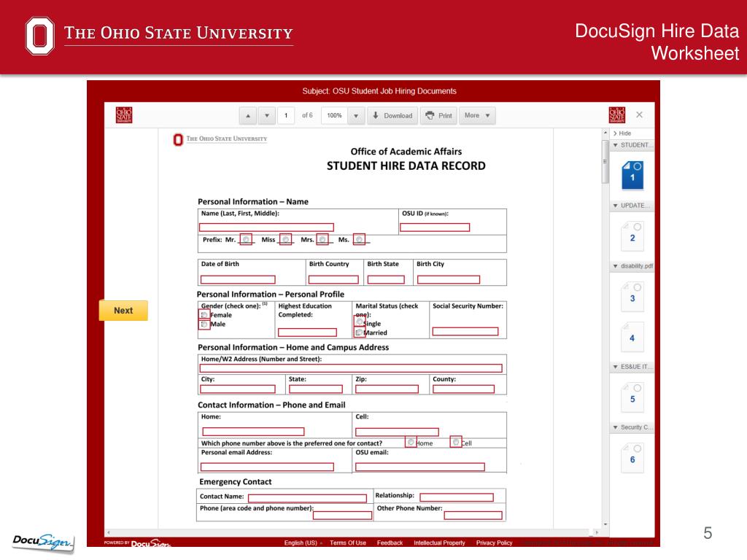
Task: Click the Cell phone field
Action: point(397,432)
